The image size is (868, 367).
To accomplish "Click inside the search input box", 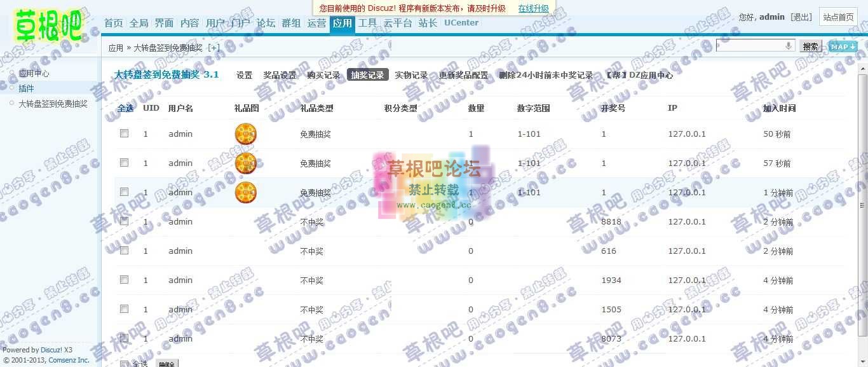I will 750,45.
